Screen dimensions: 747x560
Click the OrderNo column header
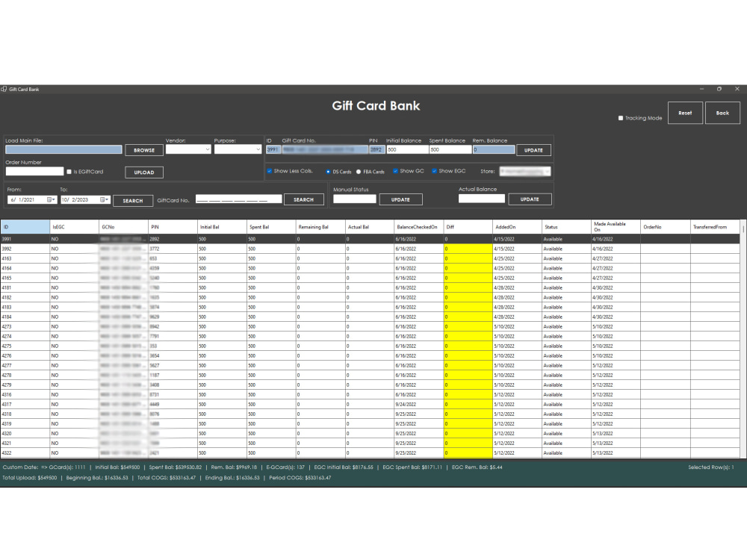(665, 227)
